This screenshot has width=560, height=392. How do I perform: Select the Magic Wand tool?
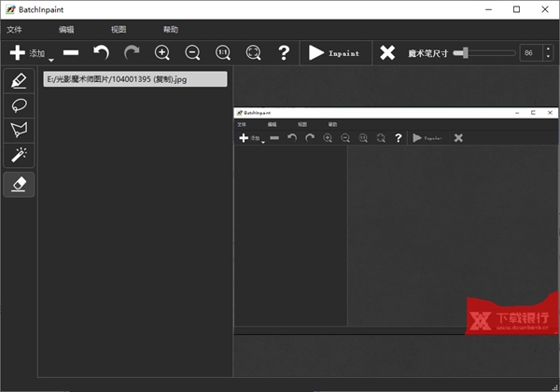tap(19, 155)
